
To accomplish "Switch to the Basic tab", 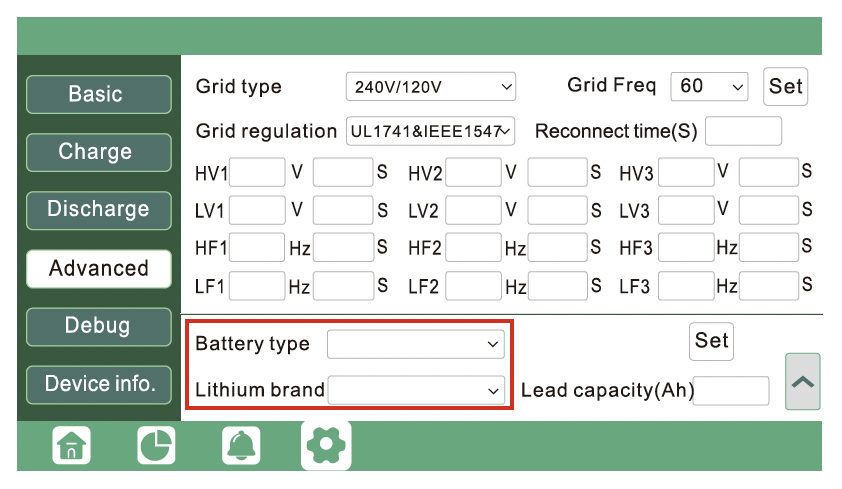I will click(x=99, y=94).
